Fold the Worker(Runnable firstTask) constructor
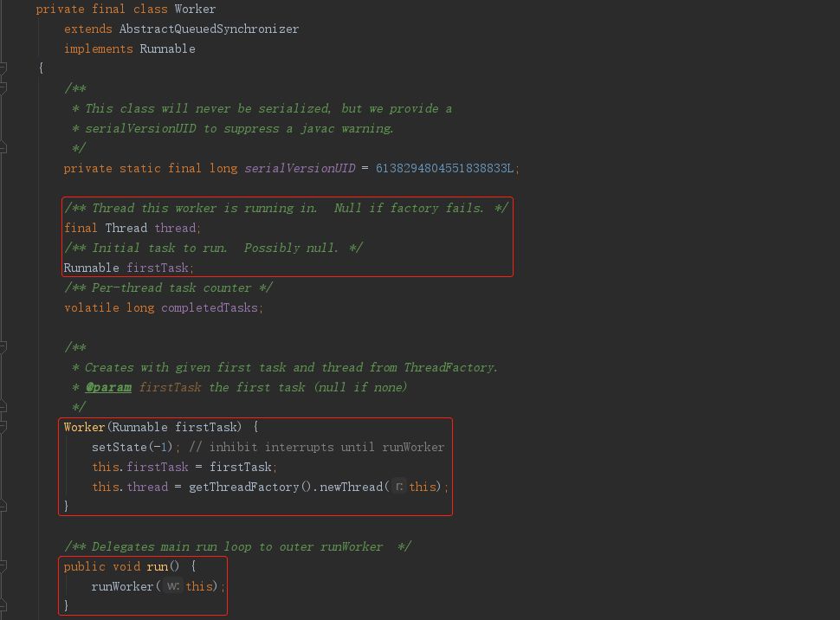840x620 pixels. click(3, 427)
